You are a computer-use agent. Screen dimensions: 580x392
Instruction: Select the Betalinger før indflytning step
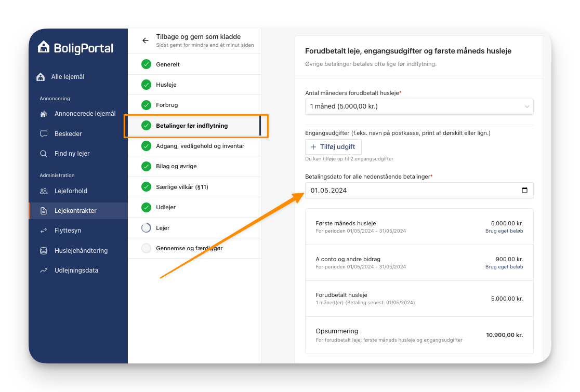(194, 126)
